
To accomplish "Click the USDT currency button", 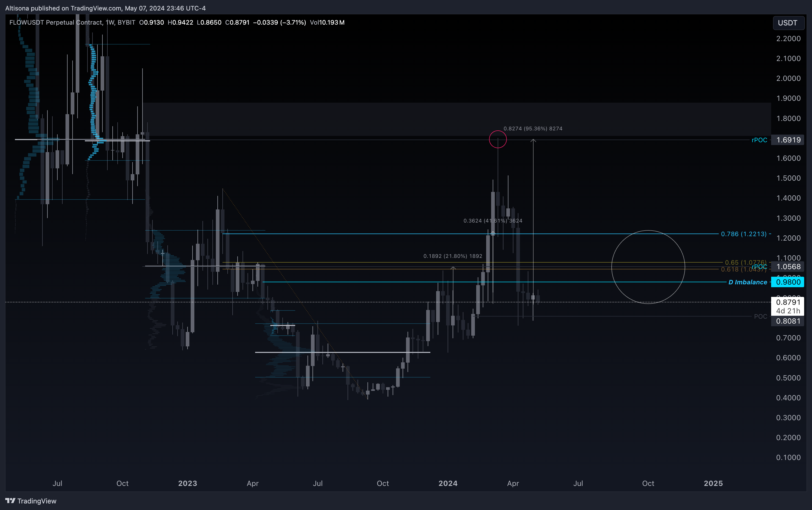I will click(788, 23).
